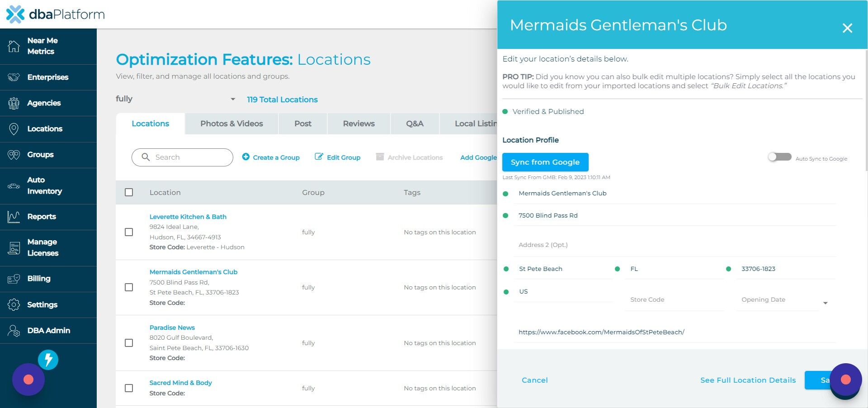Check the Leverette Kitchen & Bath row checkbox
Viewport: 868px width, 408px height.
[129, 232]
